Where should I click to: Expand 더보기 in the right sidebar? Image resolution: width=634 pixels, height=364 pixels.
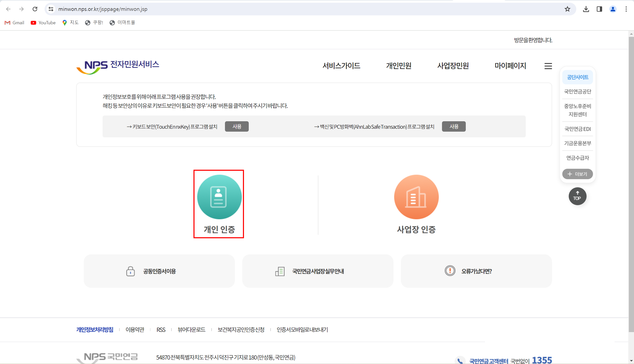tap(577, 174)
